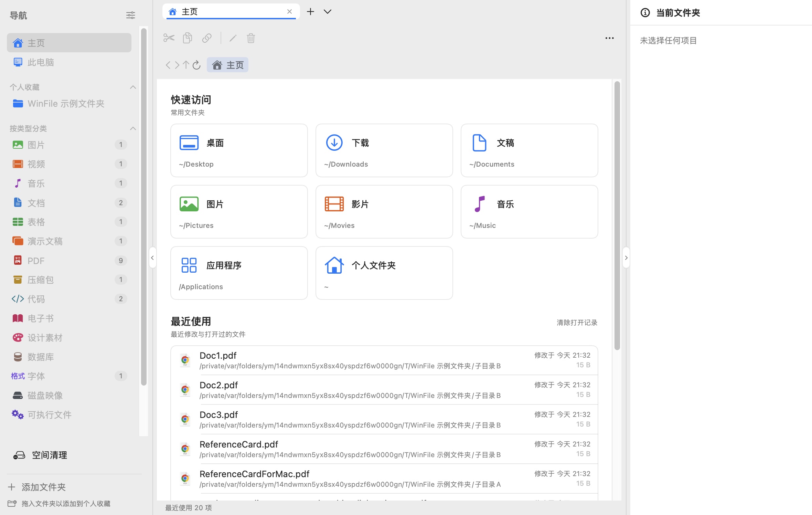Select ReferenceCardForMac.pdf in the recent list
The height and width of the screenshot is (515, 812).
click(x=384, y=479)
